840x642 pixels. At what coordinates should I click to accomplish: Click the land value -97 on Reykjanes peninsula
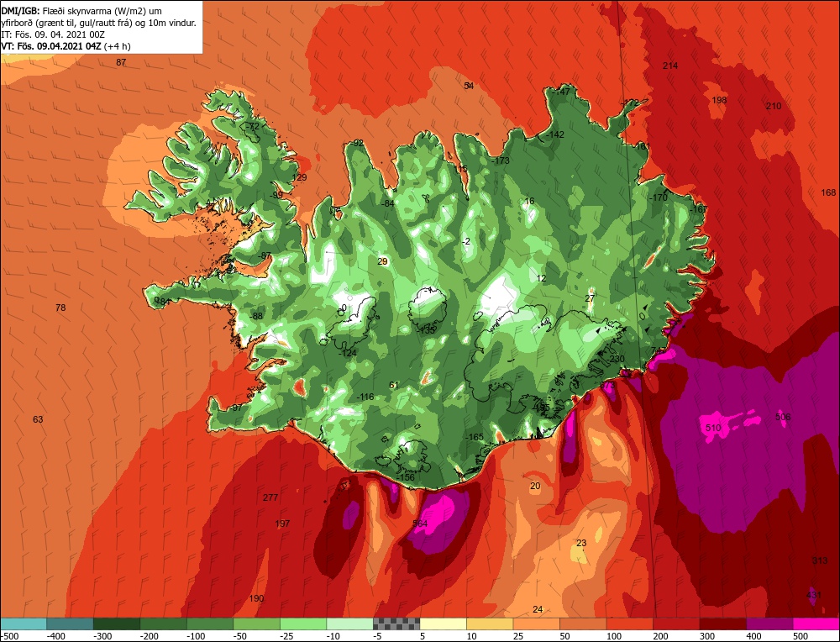tap(236, 408)
